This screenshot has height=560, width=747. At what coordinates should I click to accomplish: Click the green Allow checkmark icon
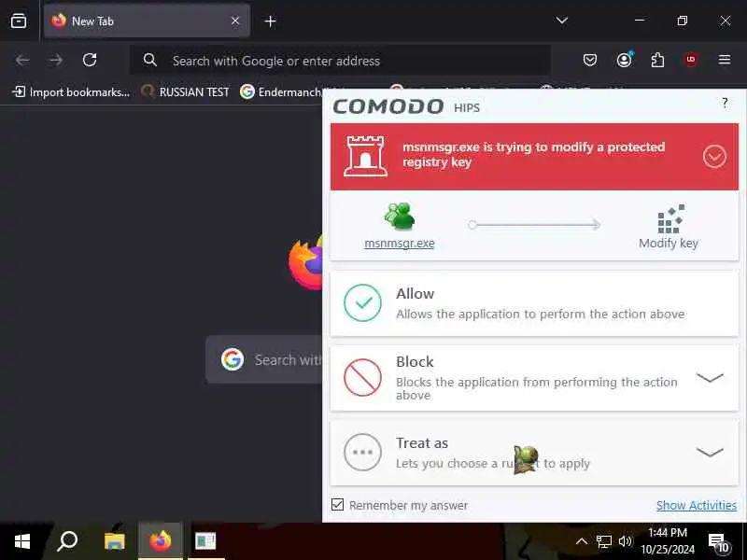[362, 302]
